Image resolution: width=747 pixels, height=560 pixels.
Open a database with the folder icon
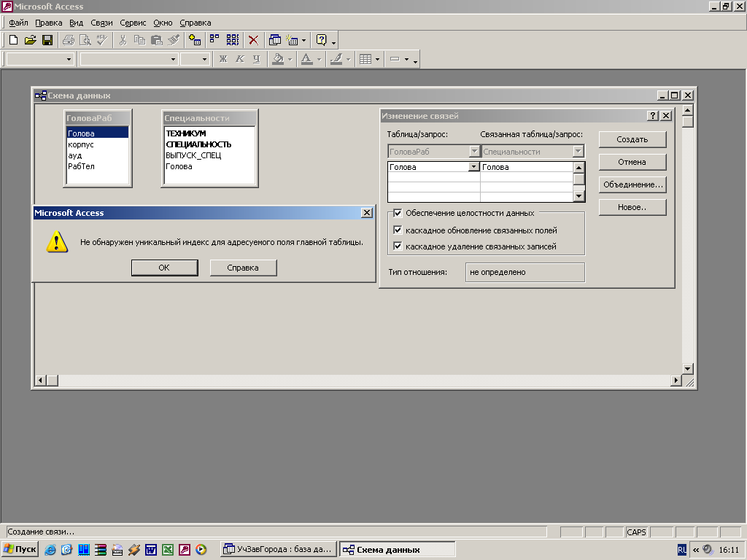point(30,41)
